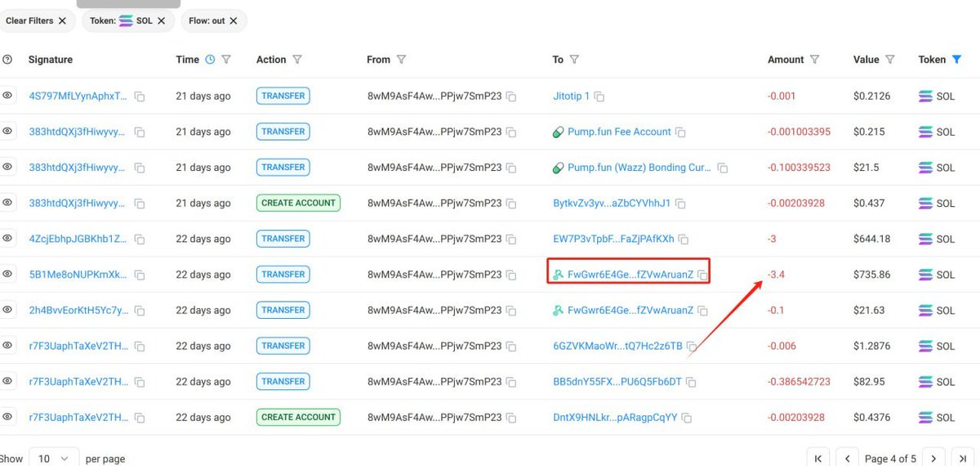Copy From address in Jitotip 1 row

tap(511, 96)
